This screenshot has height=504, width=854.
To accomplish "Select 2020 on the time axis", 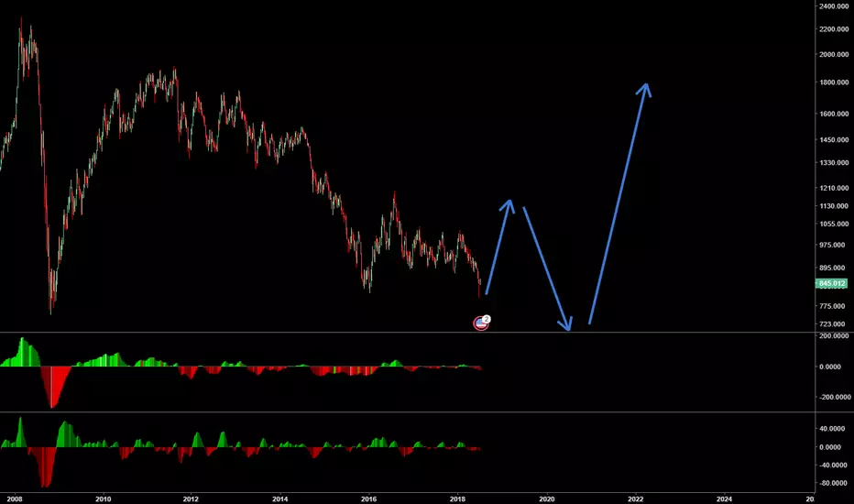I will pyautogui.click(x=547, y=499).
